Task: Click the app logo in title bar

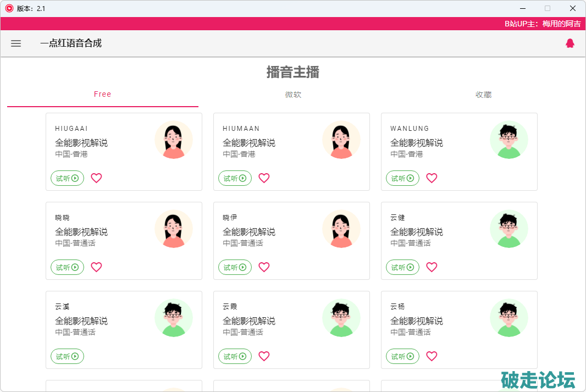Action: [x=9, y=8]
